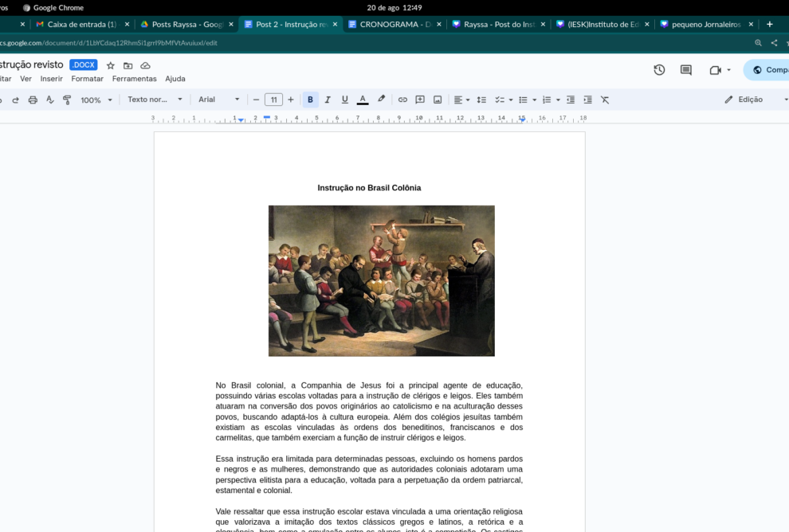This screenshot has width=789, height=532.
Task: Open the text color picker
Action: click(x=363, y=100)
